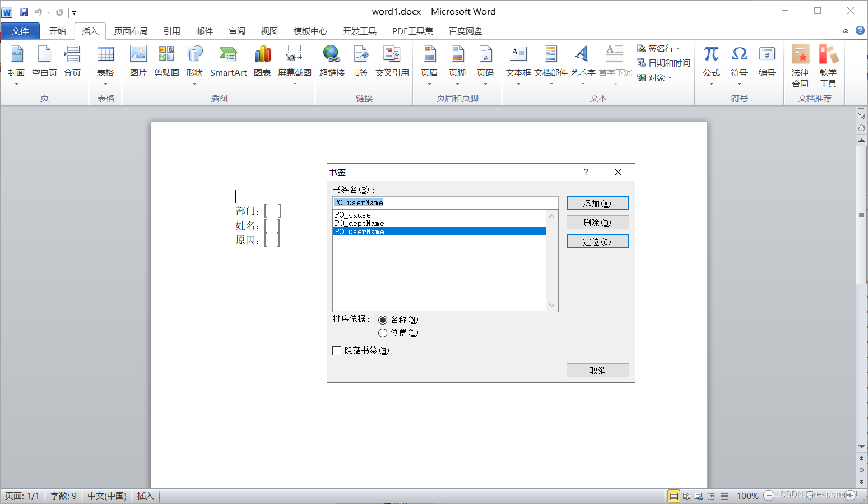Switch to the View (视图) tab
This screenshot has width=868, height=504.
click(270, 31)
